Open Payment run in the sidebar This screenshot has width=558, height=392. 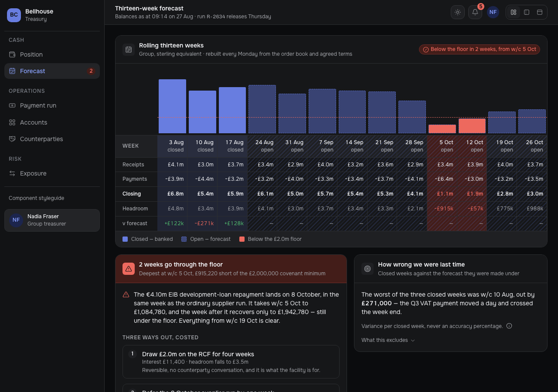click(x=52, y=105)
